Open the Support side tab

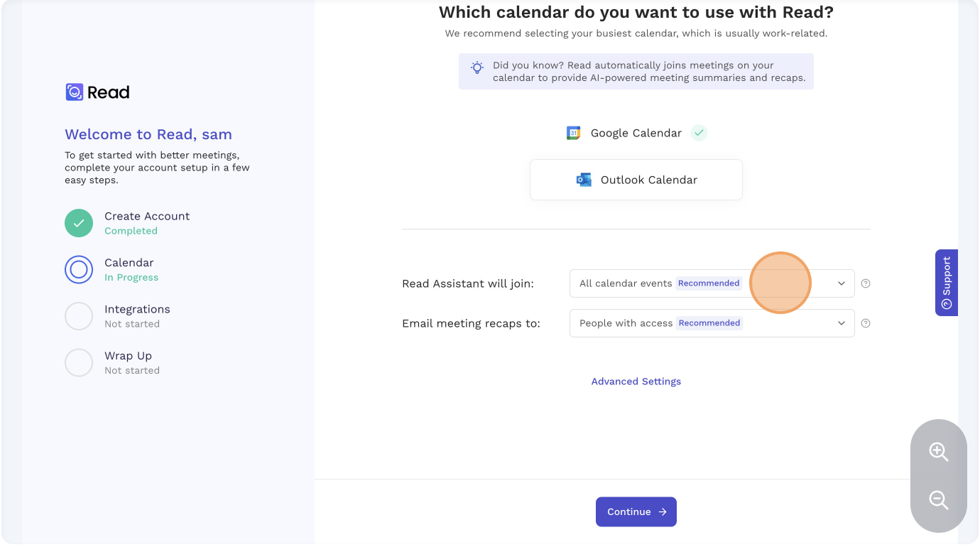click(x=947, y=283)
